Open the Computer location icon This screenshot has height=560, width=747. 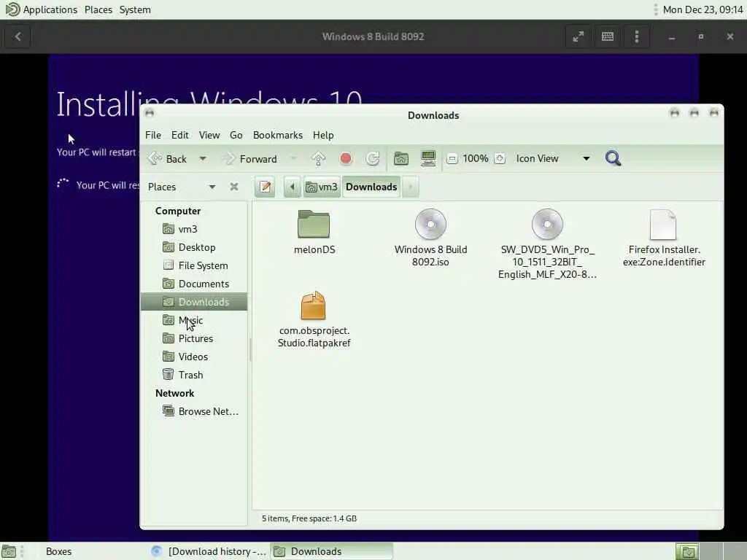[428, 158]
